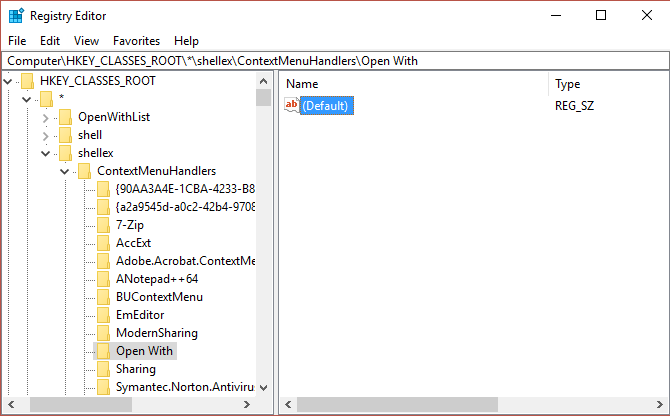Click the HKEY_CLASSES_ROOT folder icon
This screenshot has height=416, width=670.
tap(27, 80)
